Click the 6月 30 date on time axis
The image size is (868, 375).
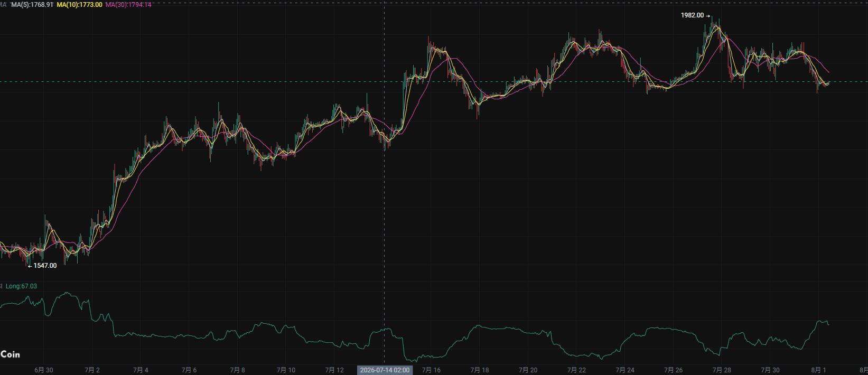[44, 370]
